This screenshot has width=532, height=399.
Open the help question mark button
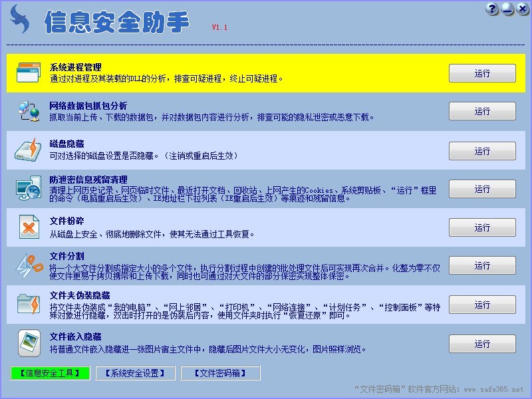click(x=493, y=9)
